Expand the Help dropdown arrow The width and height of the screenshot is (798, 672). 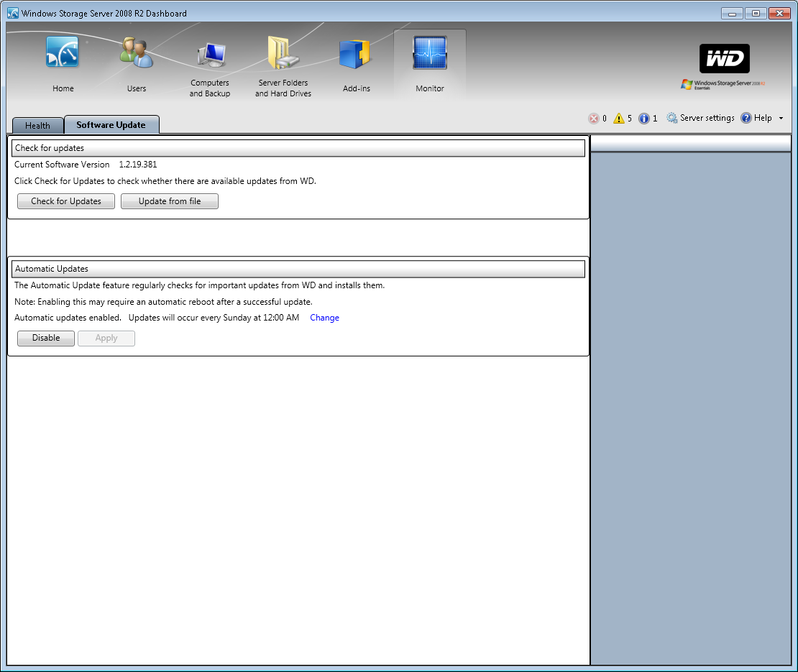click(x=781, y=119)
